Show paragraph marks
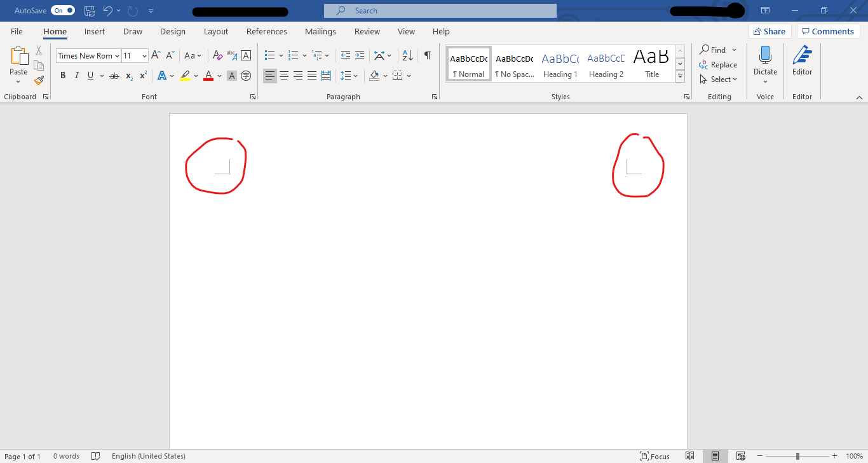This screenshot has height=463, width=868. (428, 55)
